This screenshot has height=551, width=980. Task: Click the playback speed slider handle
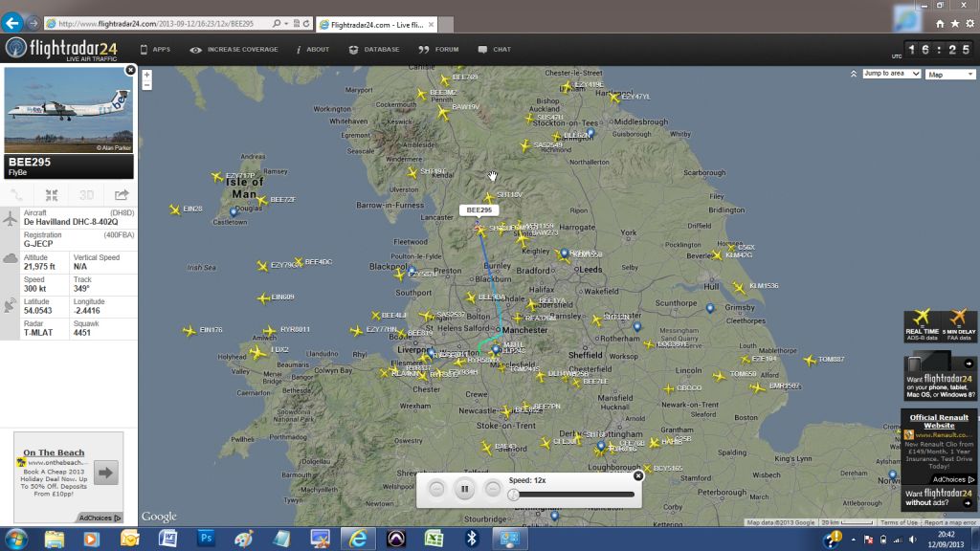coord(513,495)
